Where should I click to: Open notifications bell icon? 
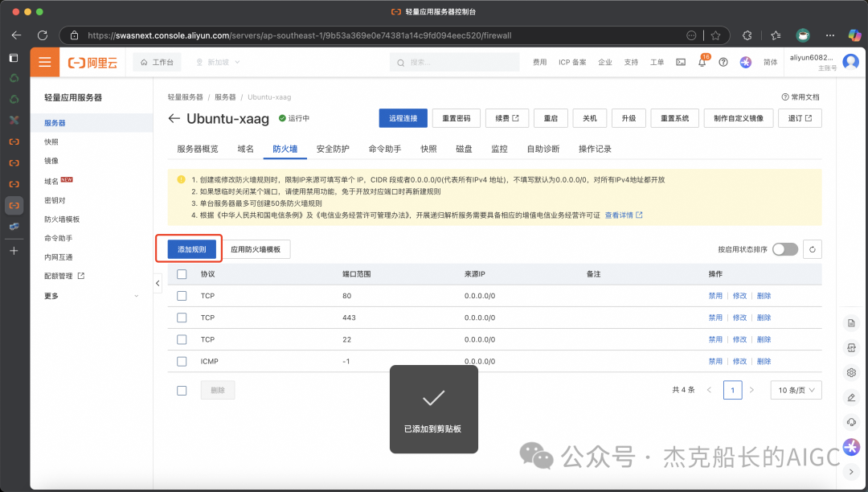pos(702,63)
